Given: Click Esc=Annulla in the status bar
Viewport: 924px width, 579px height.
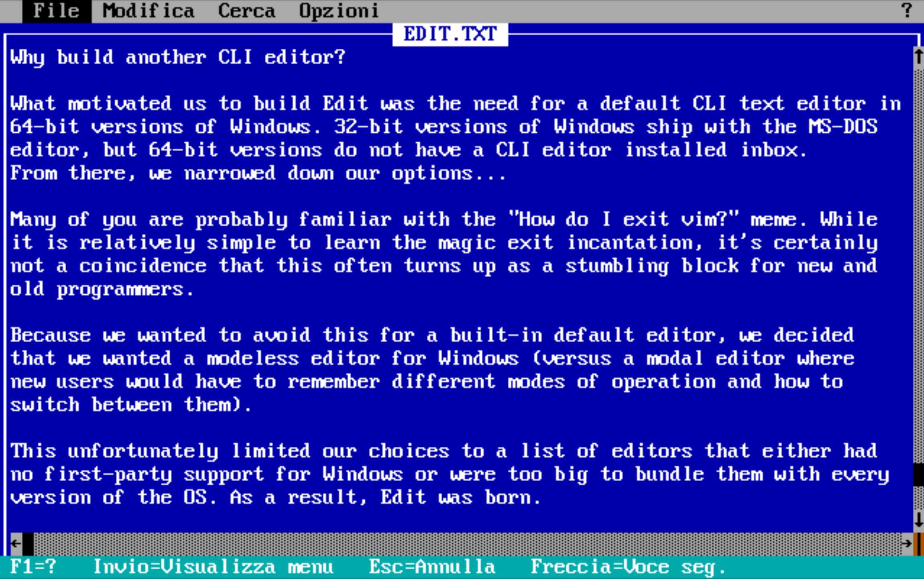Looking at the screenshot, I should 432,567.
